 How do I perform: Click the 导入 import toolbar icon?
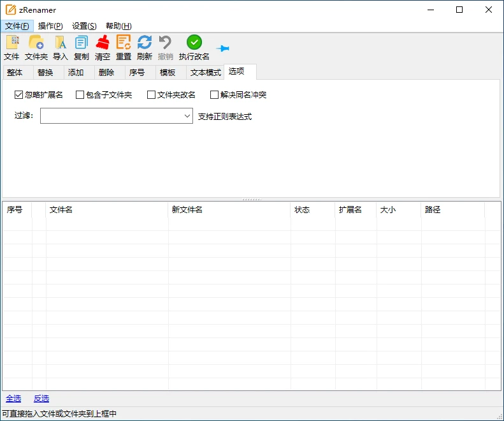click(x=61, y=43)
